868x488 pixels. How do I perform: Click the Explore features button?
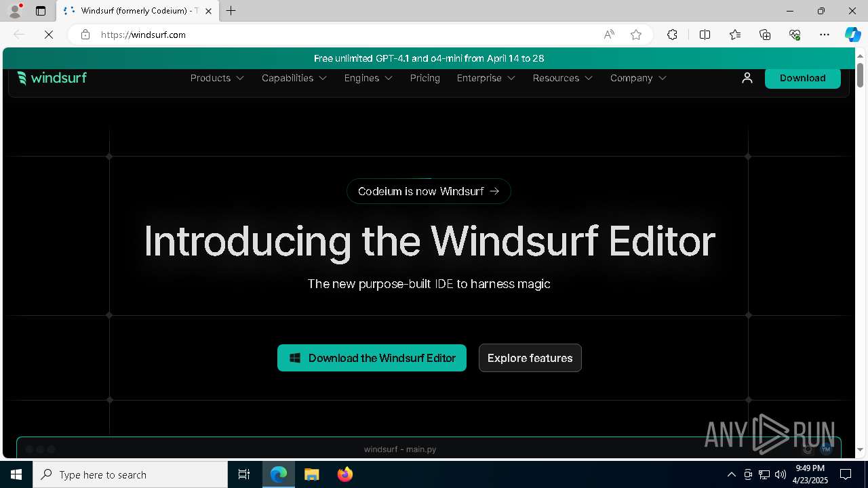coord(530,358)
